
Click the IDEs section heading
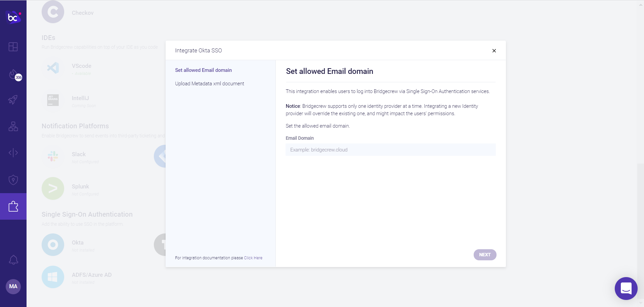[48, 38]
